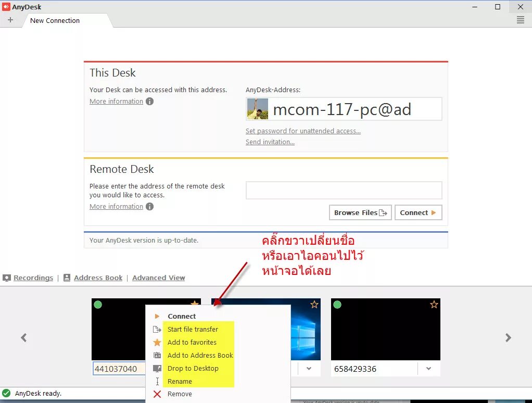Open More information link under Remote Desk

pos(117,207)
